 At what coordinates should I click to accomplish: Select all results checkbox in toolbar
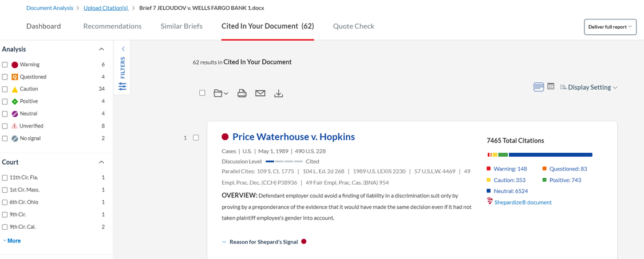tap(202, 93)
